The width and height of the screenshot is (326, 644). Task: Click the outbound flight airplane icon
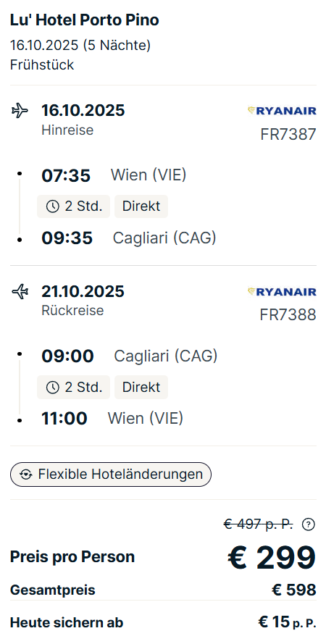[20, 111]
